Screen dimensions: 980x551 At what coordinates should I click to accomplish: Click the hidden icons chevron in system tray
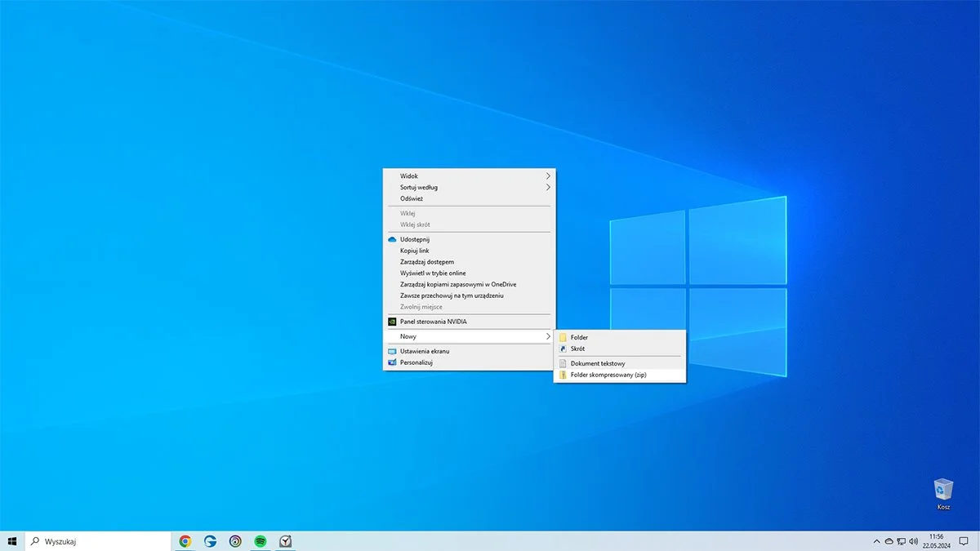click(876, 541)
